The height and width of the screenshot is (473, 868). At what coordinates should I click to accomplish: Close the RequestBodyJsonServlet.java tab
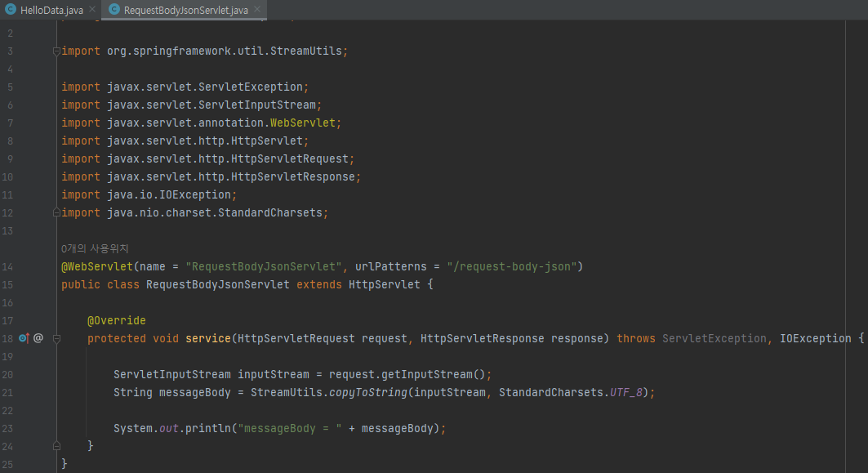[x=257, y=10]
